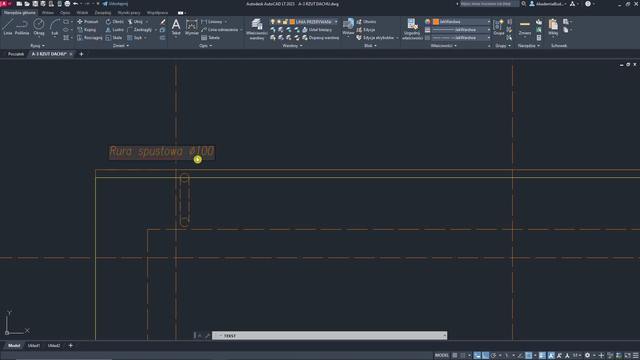The height and width of the screenshot is (360, 640).
Task: Add a new drawing tab with the plus button
Action: tap(81, 54)
